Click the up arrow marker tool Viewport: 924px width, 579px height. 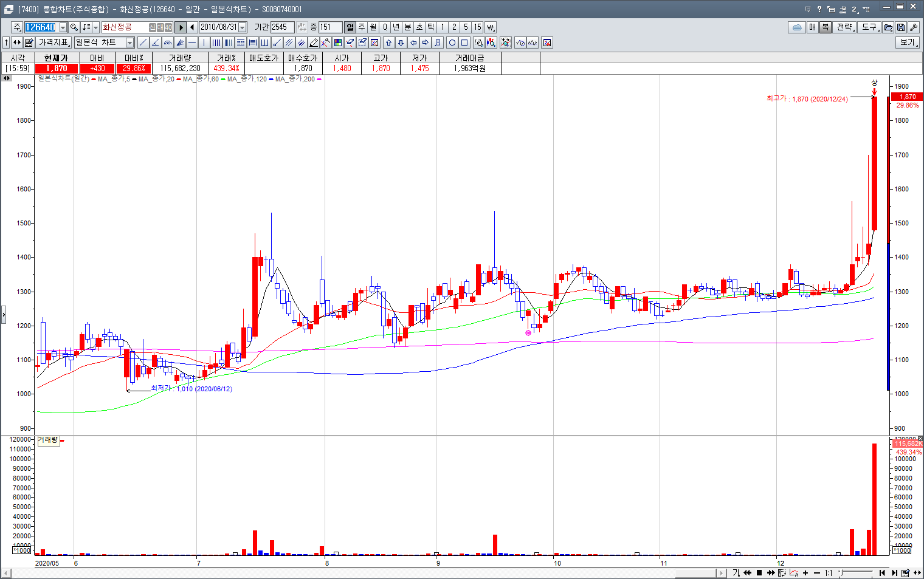click(388, 43)
